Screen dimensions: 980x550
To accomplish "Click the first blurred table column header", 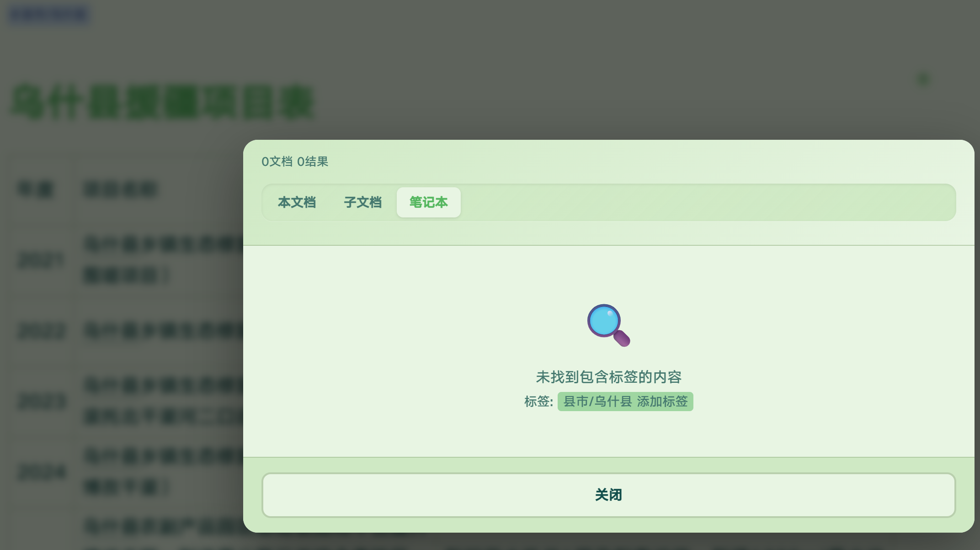I will (x=36, y=189).
